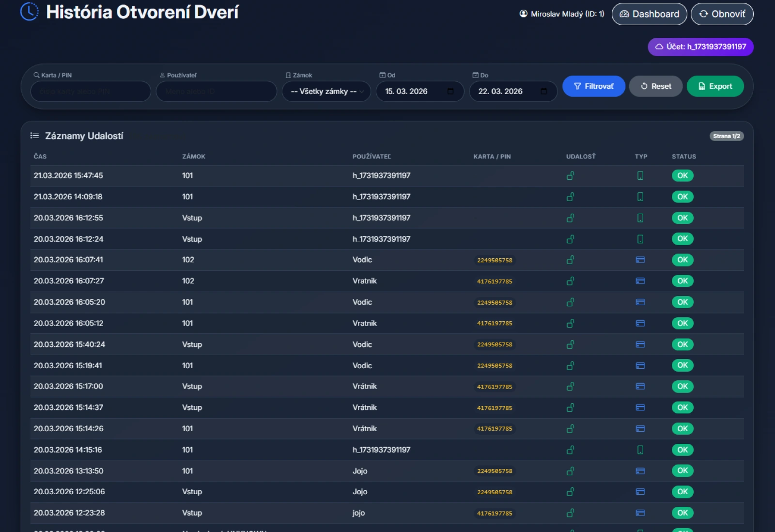Click the Používateľ name input field
775x532 pixels.
[x=216, y=92]
